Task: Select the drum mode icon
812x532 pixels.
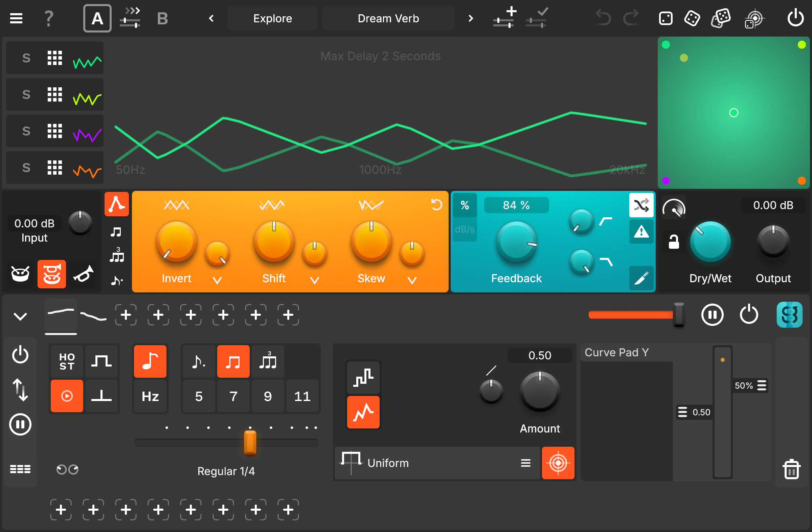Action: click(x=20, y=274)
